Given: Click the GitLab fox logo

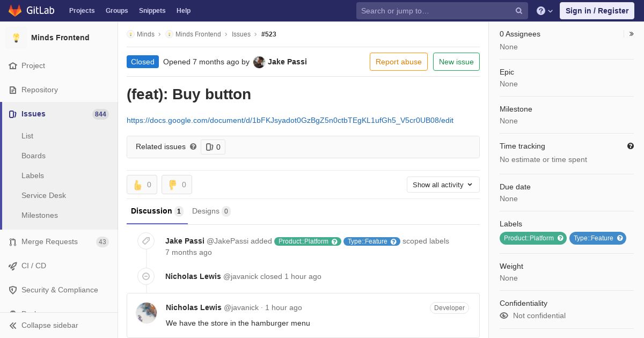Looking at the screenshot, I should tap(15, 10).
